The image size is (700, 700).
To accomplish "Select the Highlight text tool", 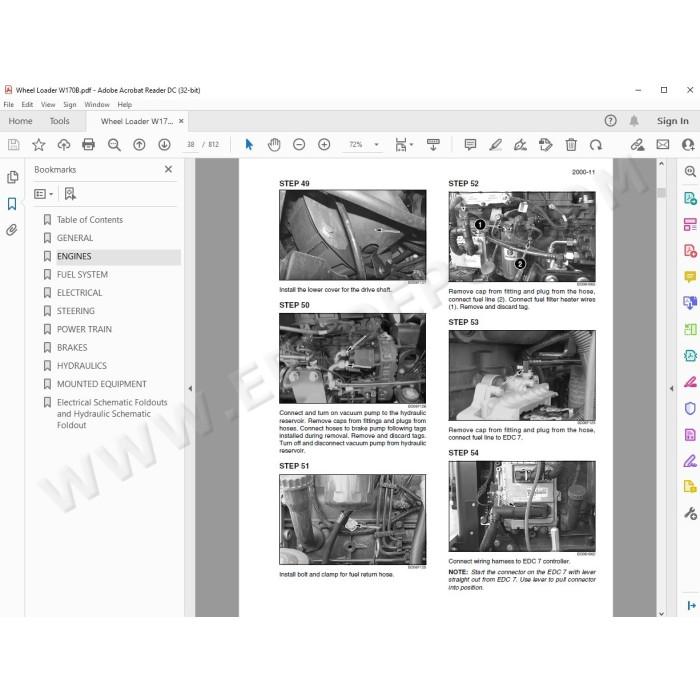I will 495,145.
